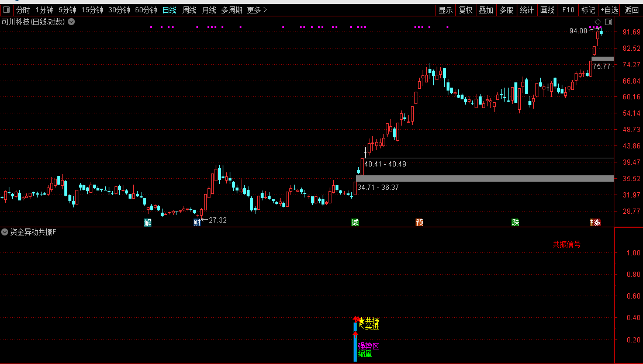Switch to 5分钟 period
This screenshot has height=364, width=643.
(x=67, y=10)
